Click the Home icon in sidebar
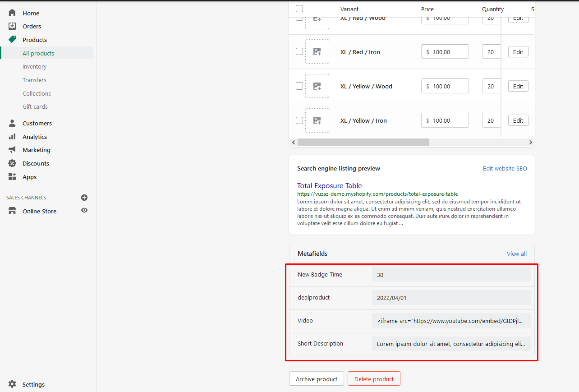The height and width of the screenshot is (392, 579). pos(12,13)
